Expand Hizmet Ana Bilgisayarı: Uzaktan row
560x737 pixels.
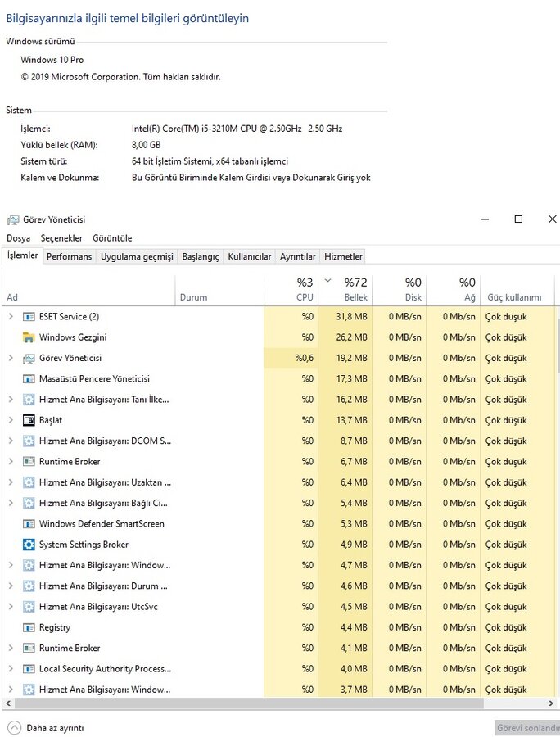11,482
